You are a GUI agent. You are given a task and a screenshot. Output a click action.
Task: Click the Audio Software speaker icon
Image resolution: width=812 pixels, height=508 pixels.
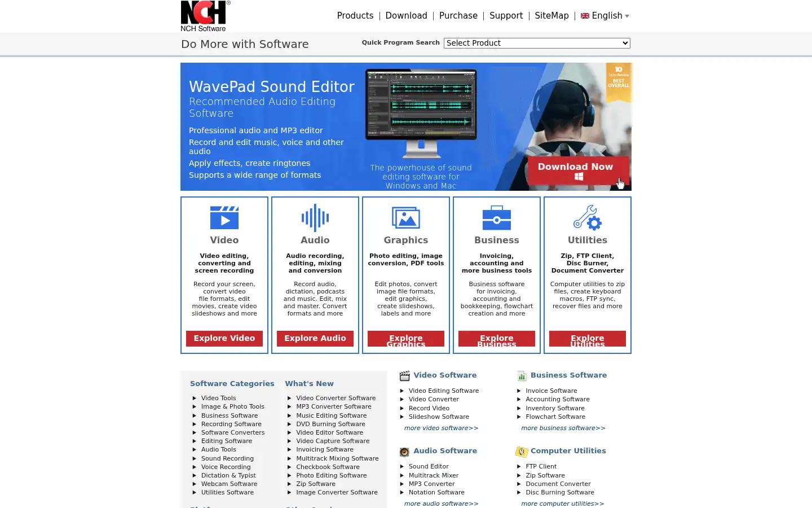pos(404,452)
